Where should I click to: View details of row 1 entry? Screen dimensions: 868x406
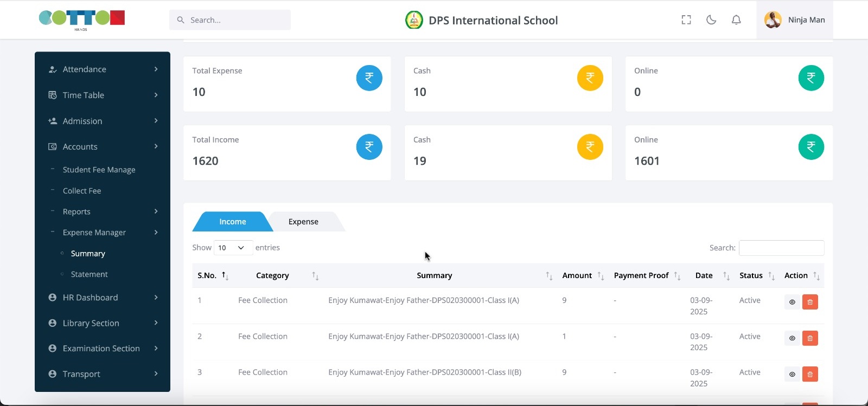[x=792, y=302]
